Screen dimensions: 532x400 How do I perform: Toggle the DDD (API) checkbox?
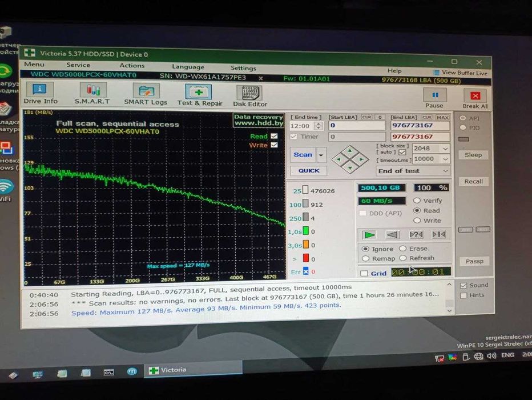[x=362, y=213]
